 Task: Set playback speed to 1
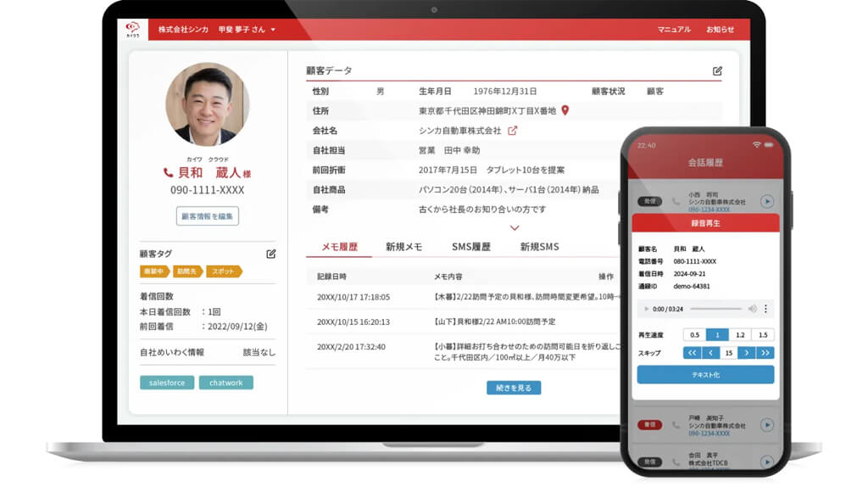(717, 334)
